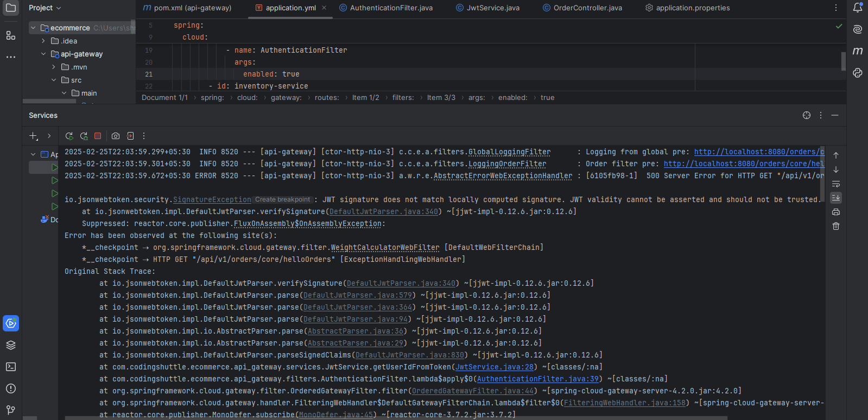The width and height of the screenshot is (868, 420).
Task: Hide the Services panel with minimize dash
Action: 835,115
